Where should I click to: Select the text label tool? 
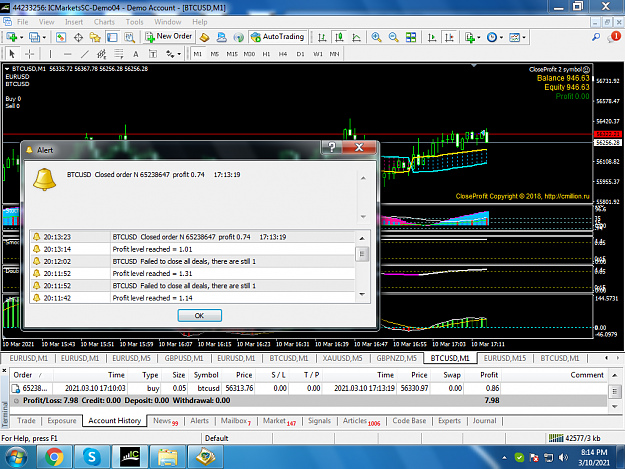153,54
